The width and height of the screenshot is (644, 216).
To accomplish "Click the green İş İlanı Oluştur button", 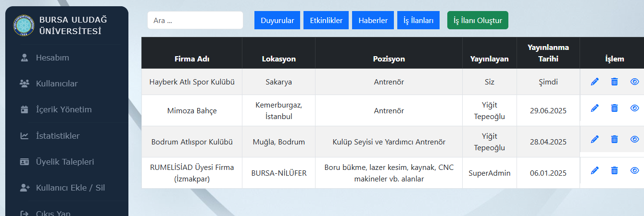I will pyautogui.click(x=477, y=20).
